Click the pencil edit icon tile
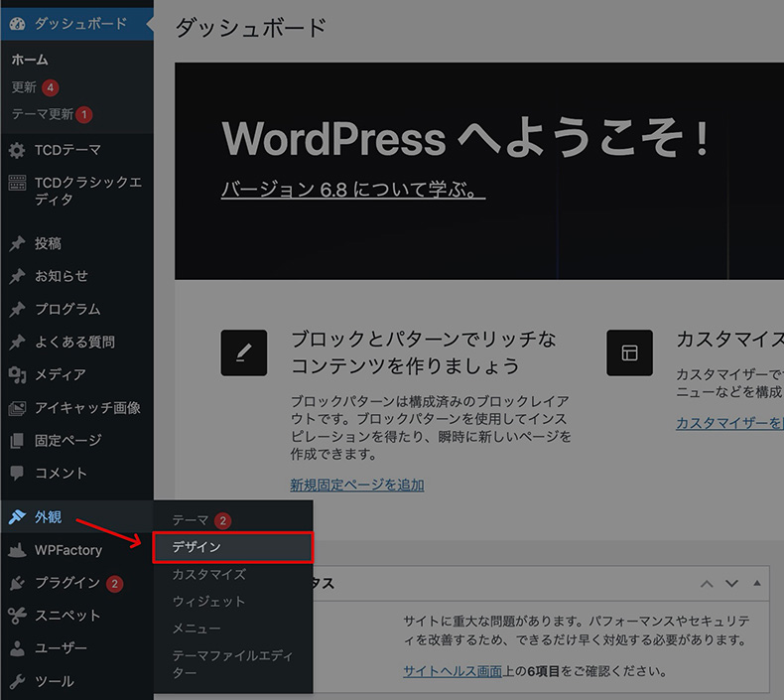784x700 pixels. click(x=244, y=352)
